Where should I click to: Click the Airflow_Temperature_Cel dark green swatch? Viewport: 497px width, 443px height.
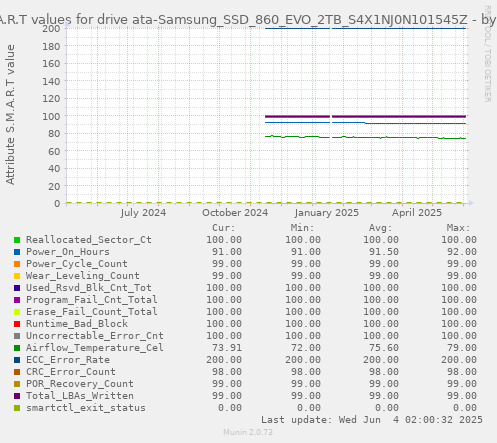tap(17, 348)
